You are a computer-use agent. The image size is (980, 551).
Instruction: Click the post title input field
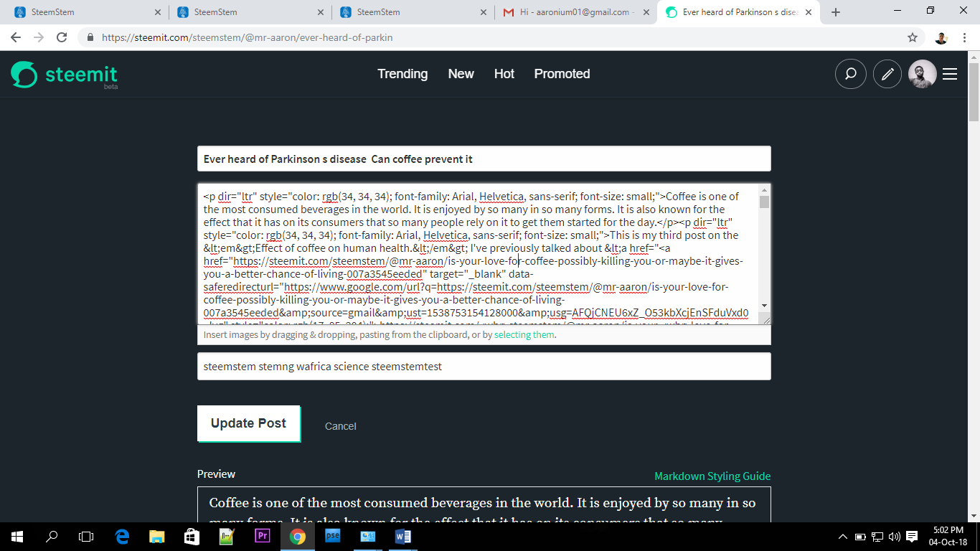tap(484, 159)
